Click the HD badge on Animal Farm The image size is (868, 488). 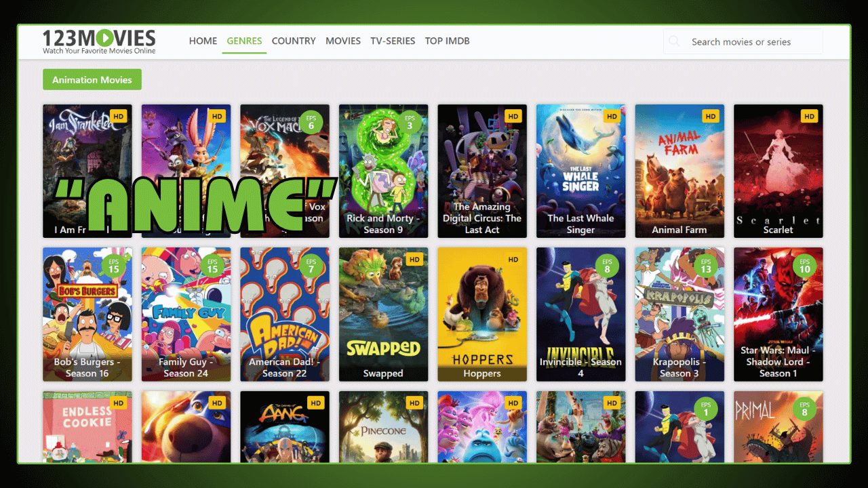click(x=711, y=116)
